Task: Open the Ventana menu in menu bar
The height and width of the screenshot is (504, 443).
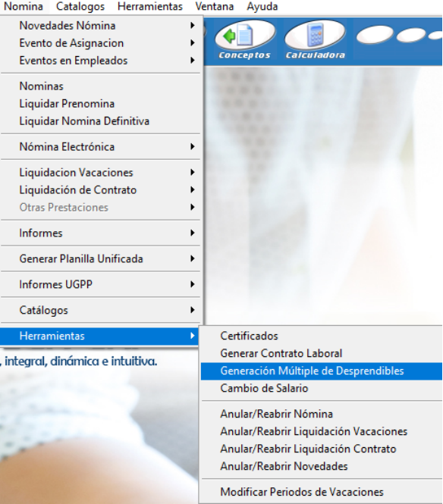Action: click(214, 6)
